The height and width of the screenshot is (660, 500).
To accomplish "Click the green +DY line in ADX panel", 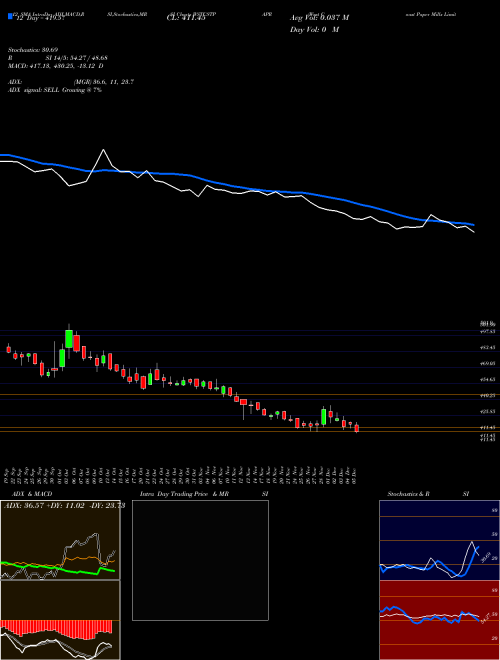I will coord(58,567).
